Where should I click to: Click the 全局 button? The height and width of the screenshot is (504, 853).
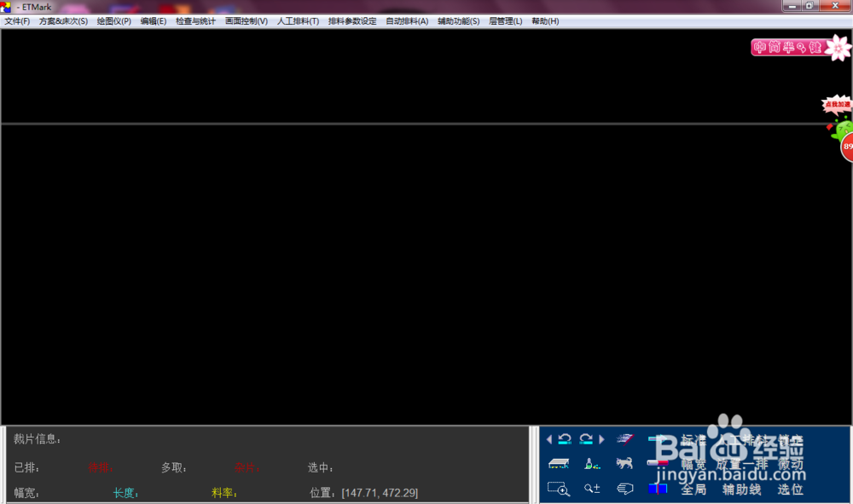click(x=693, y=490)
